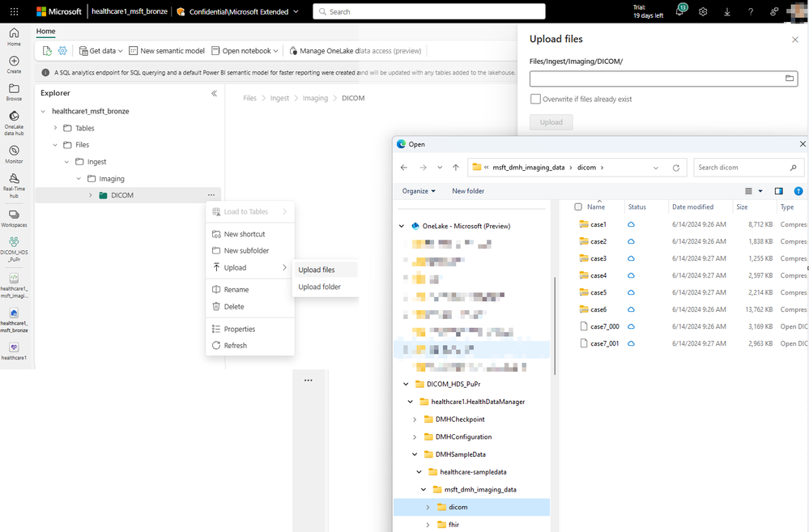Screen dimensions: 809x532
Task: Switch to the Home tab
Action: (46, 31)
